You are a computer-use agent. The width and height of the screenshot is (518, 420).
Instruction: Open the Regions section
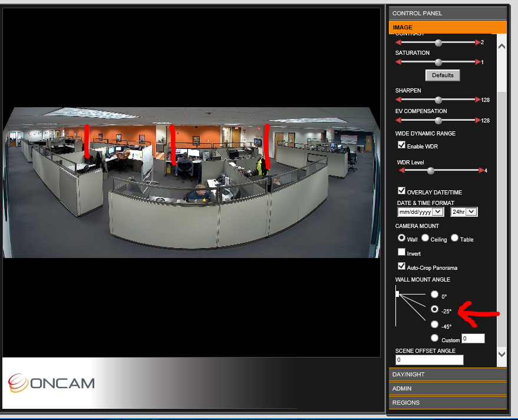click(x=448, y=403)
